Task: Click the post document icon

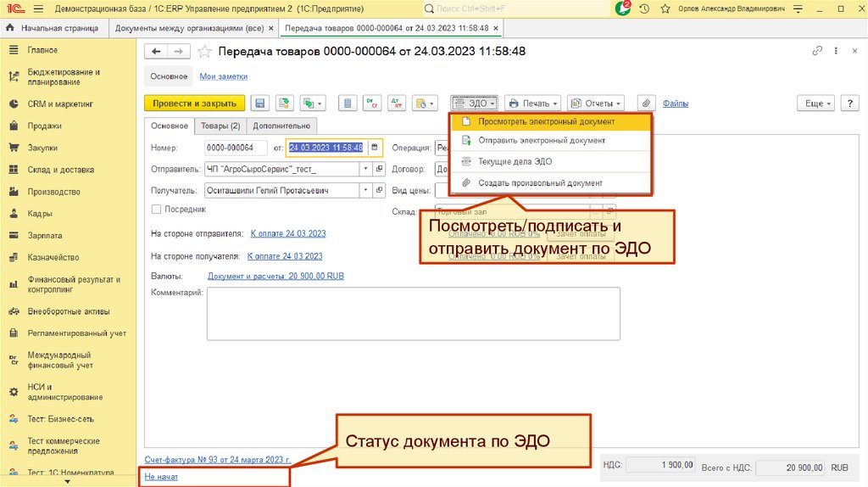Action: 285,103
